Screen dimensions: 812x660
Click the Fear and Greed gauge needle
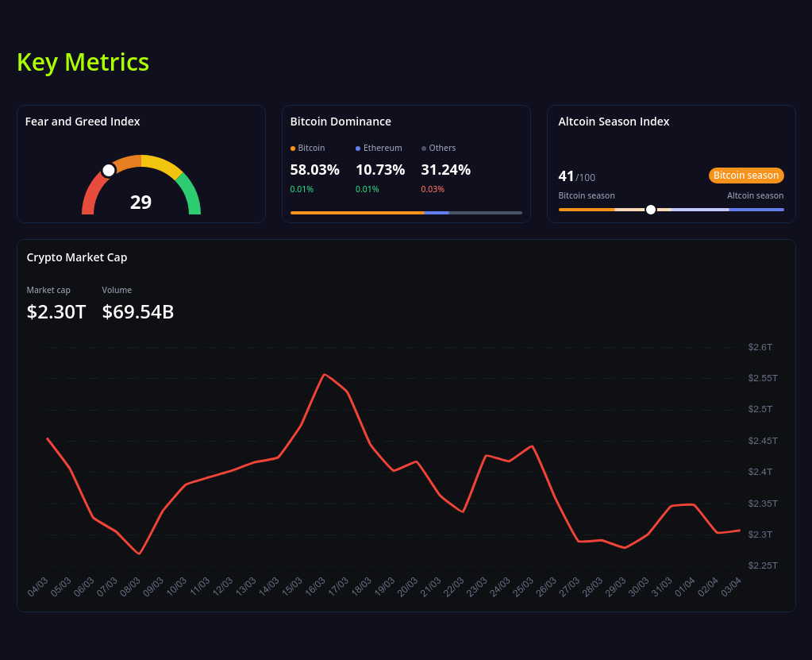108,169
